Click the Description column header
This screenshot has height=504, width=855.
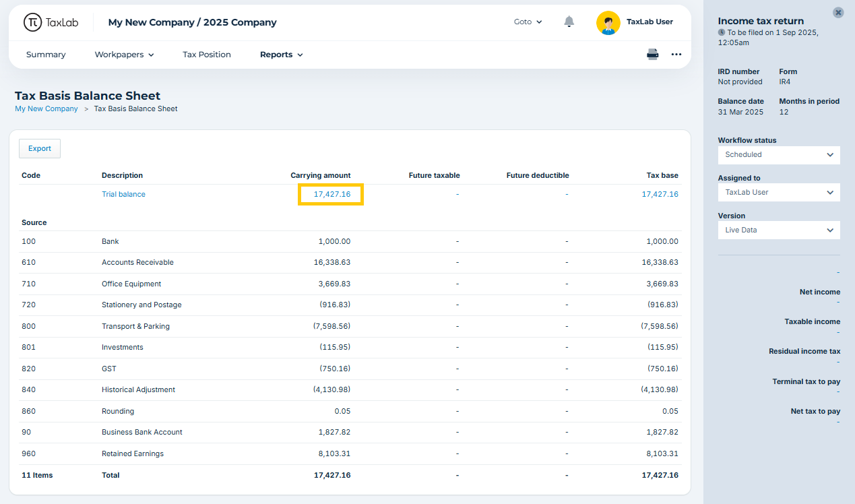pyautogui.click(x=122, y=175)
